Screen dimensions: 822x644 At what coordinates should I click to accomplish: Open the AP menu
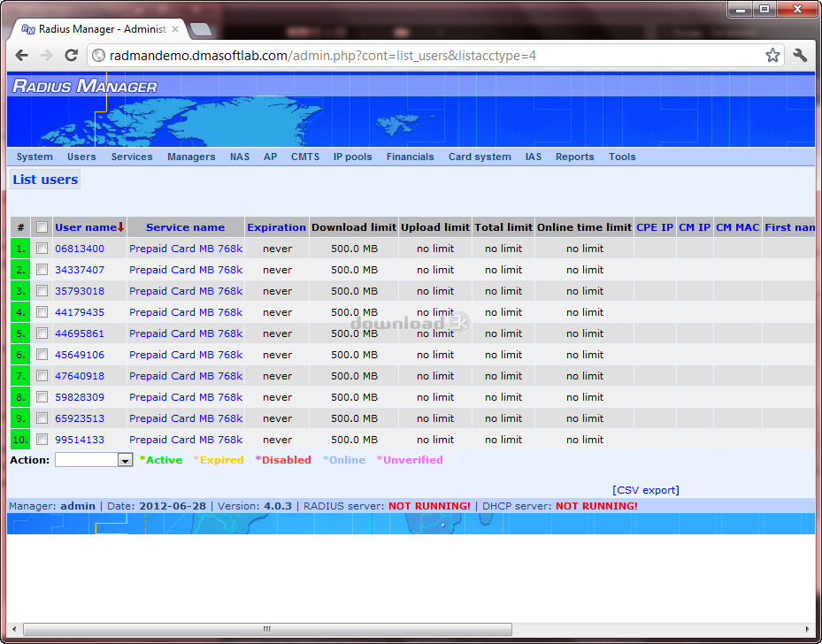point(270,157)
